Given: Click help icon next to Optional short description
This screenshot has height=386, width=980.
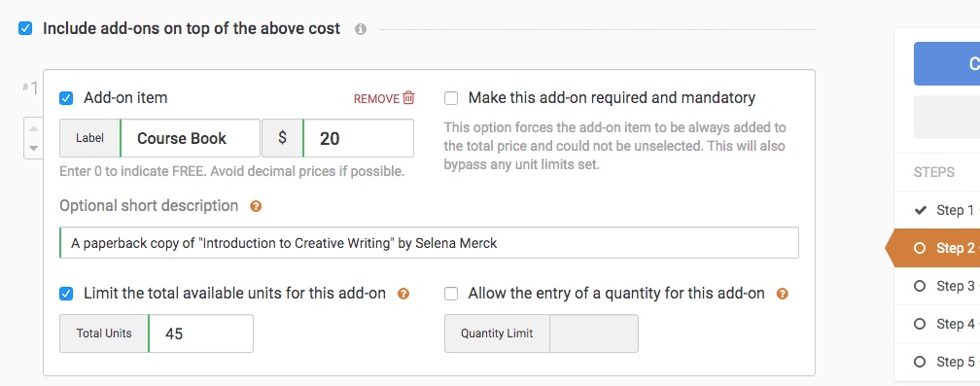Looking at the screenshot, I should (256, 206).
